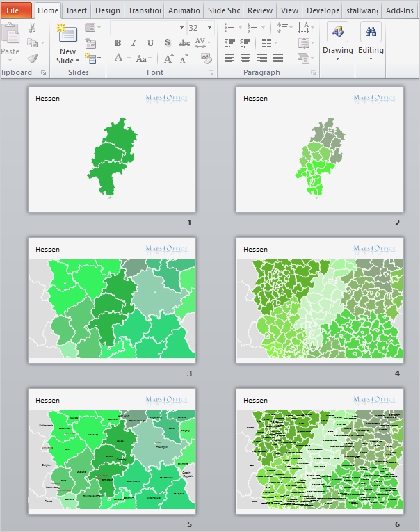Expand the New Slide dropdown
Image resolution: width=420 pixels, height=532 pixels.
pos(78,61)
